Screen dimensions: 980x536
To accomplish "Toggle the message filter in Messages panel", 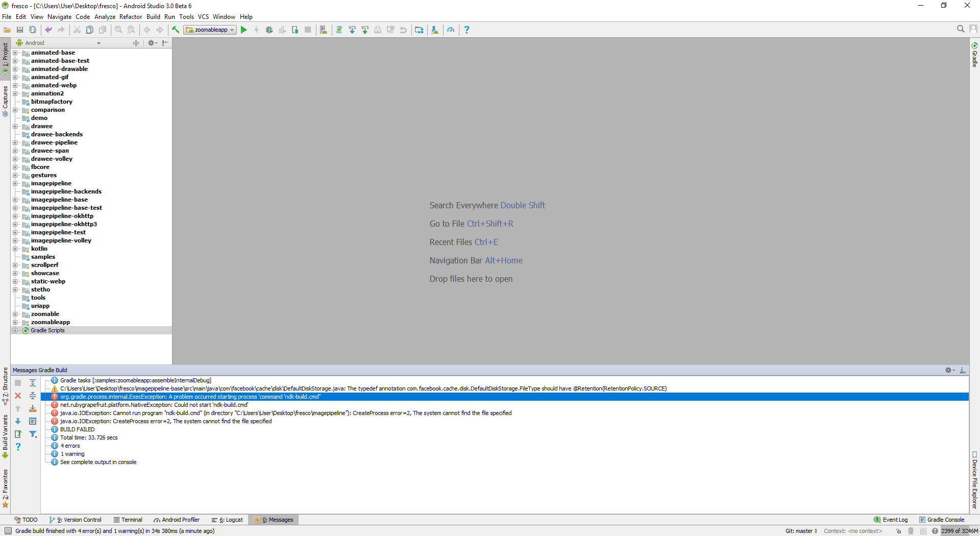I will [x=33, y=434].
